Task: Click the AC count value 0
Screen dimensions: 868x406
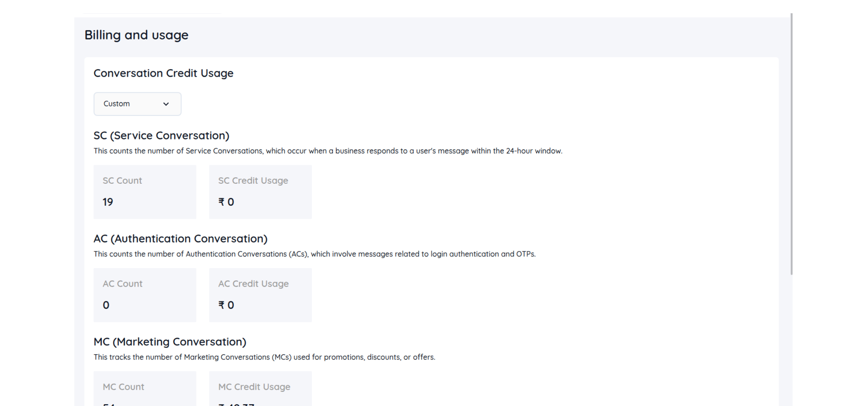Action: coord(106,305)
